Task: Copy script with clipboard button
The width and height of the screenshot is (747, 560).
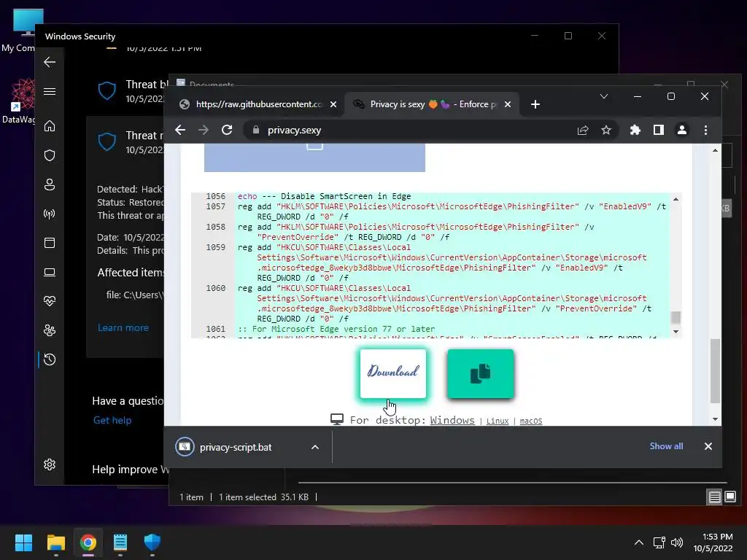Action: pos(481,374)
